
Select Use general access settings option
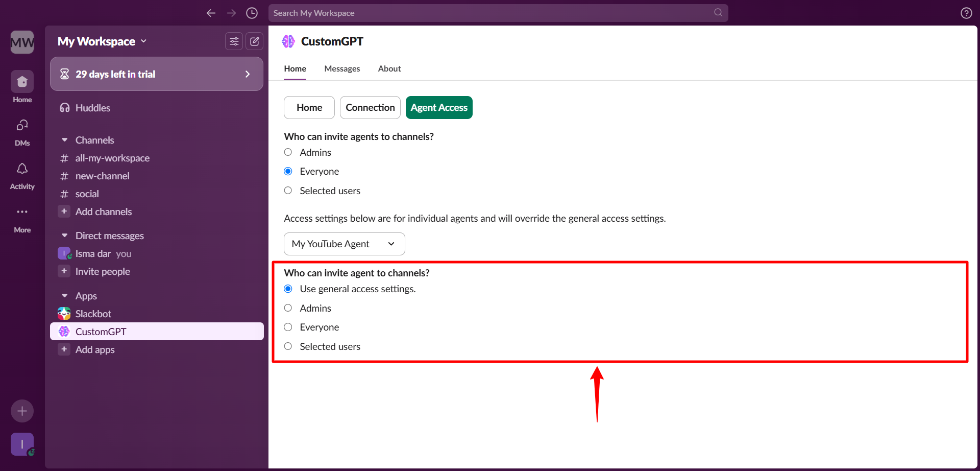[x=288, y=289]
